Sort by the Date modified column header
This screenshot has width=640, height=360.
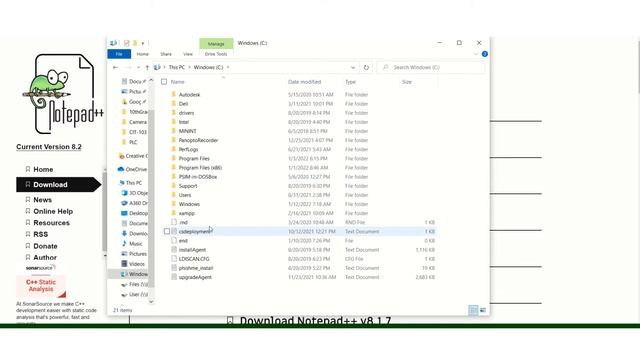click(304, 82)
